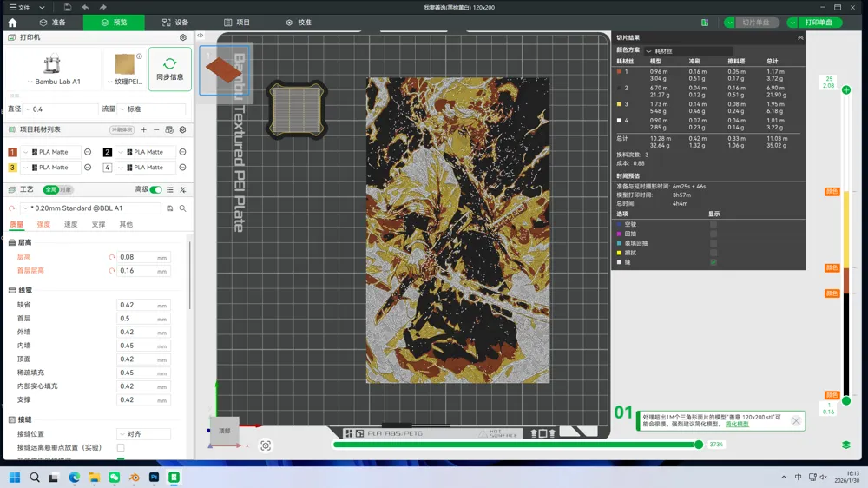Switch to the 校准 tab
Screen dimensions: 868x488
[299, 23]
